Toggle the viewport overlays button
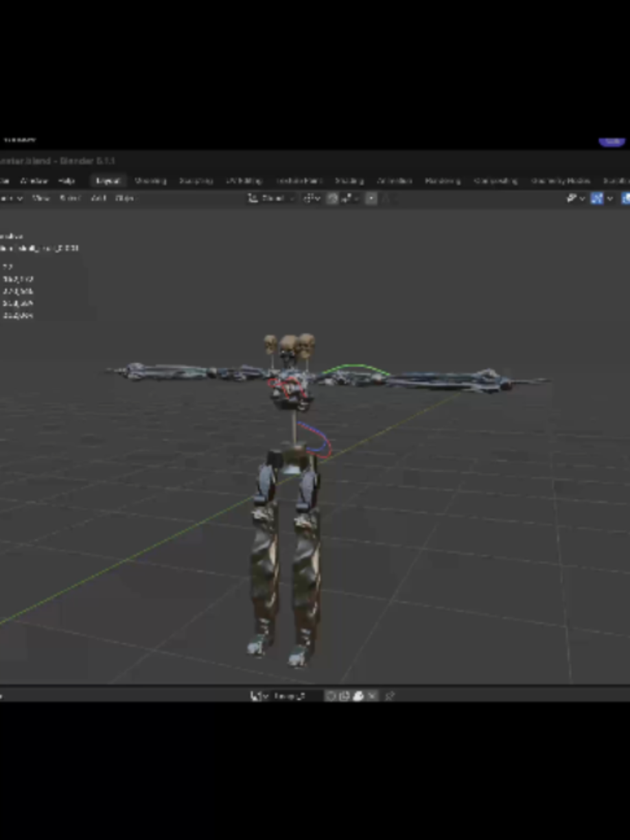This screenshot has height=840, width=630. 597,198
